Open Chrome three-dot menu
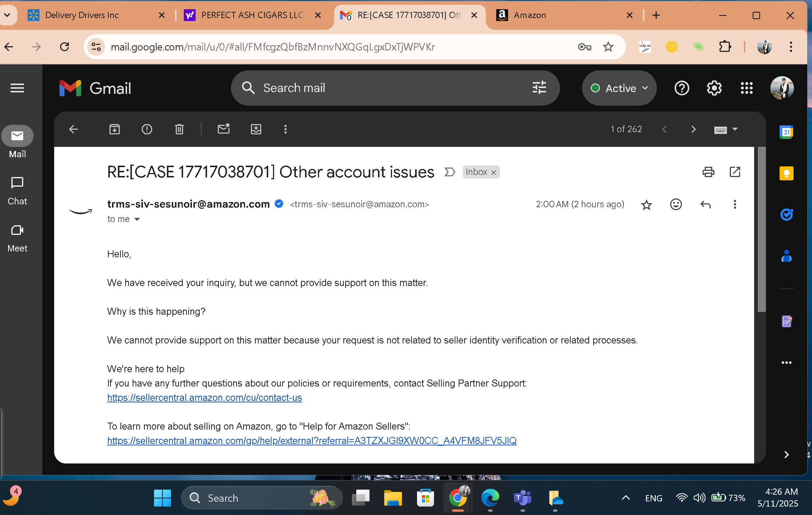 [x=791, y=47]
